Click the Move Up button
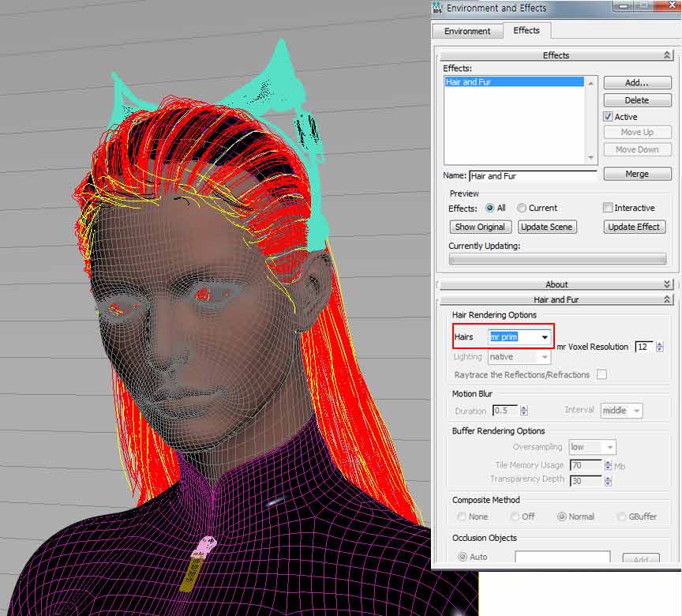 tap(637, 132)
